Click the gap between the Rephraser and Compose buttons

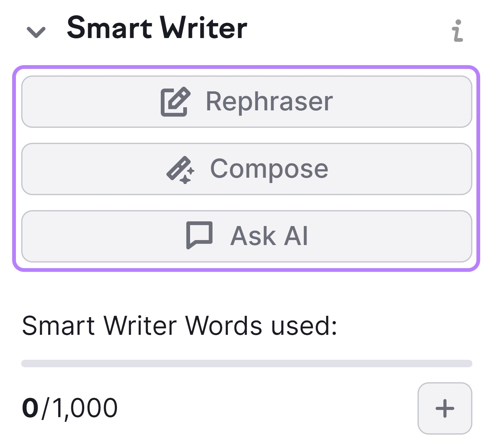246,135
